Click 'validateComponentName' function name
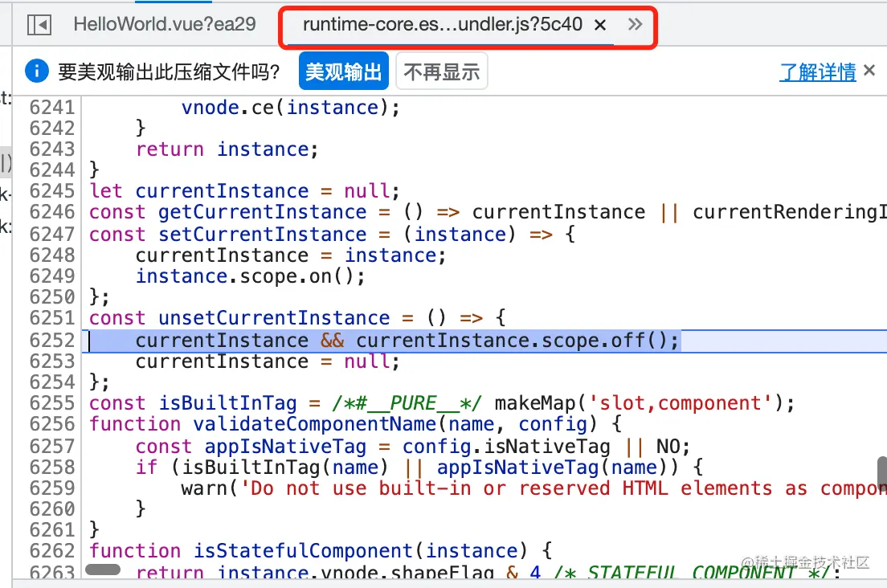Screen dimensions: 887x588 coord(314,424)
